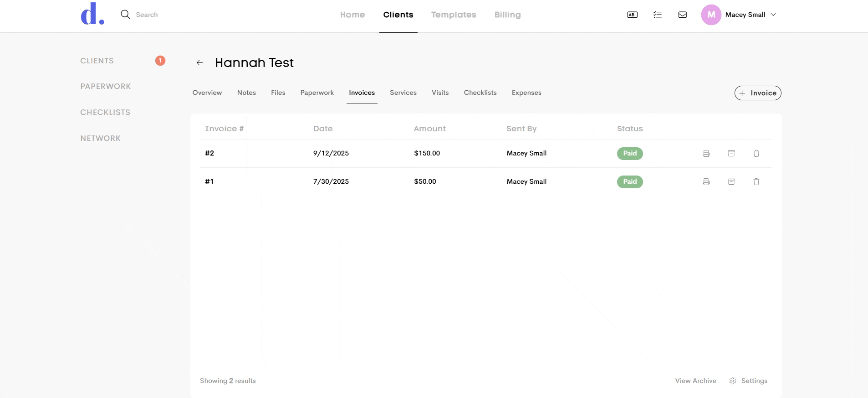Image resolution: width=868 pixels, height=398 pixels.
Task: Expand the Macey Small account dropdown
Action: 773,15
